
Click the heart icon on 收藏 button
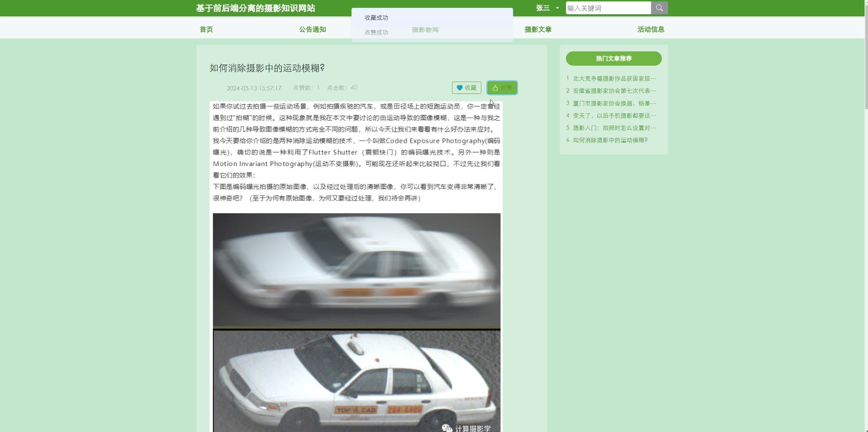[460, 88]
